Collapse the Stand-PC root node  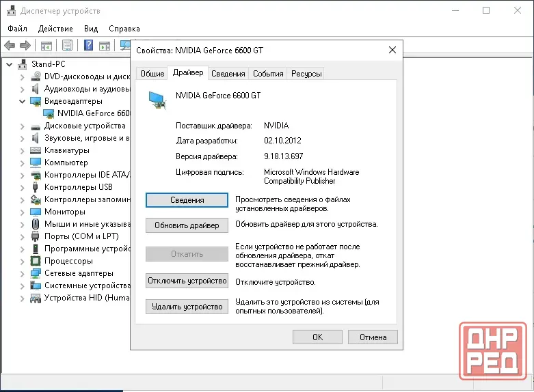pyautogui.click(x=9, y=64)
